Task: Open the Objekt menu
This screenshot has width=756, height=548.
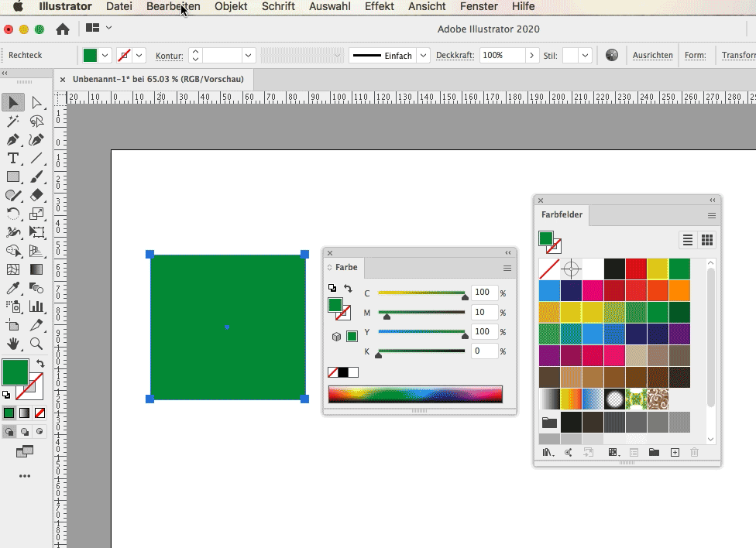Action: point(231,6)
